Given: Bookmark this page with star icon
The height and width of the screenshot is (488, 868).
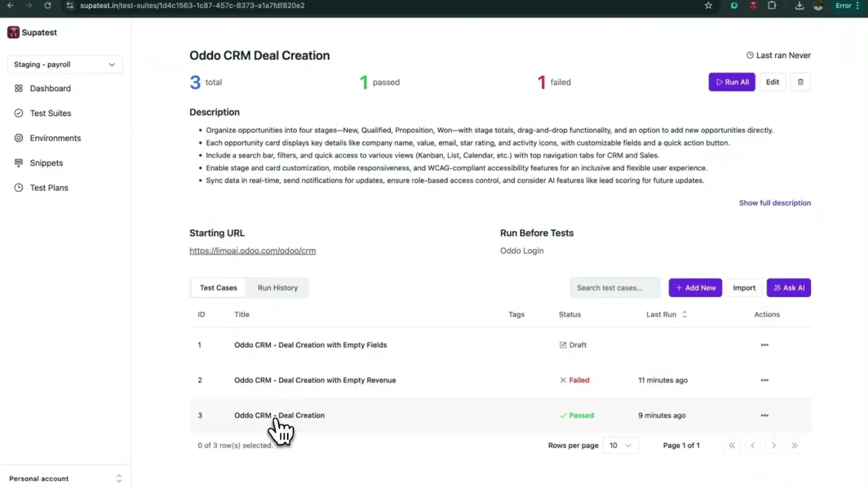Looking at the screenshot, I should coord(709,5).
